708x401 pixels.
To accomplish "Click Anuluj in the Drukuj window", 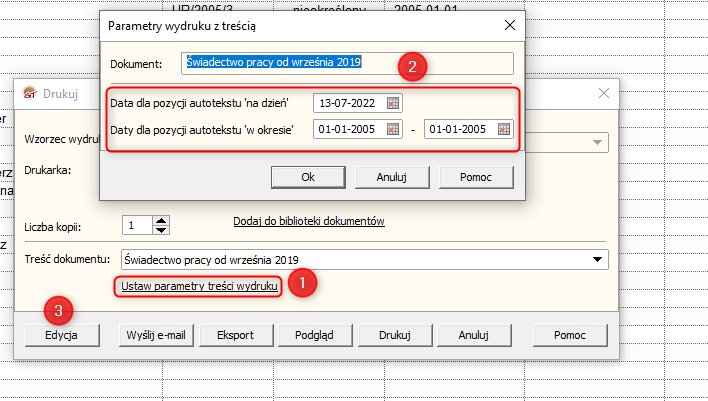I will click(474, 335).
